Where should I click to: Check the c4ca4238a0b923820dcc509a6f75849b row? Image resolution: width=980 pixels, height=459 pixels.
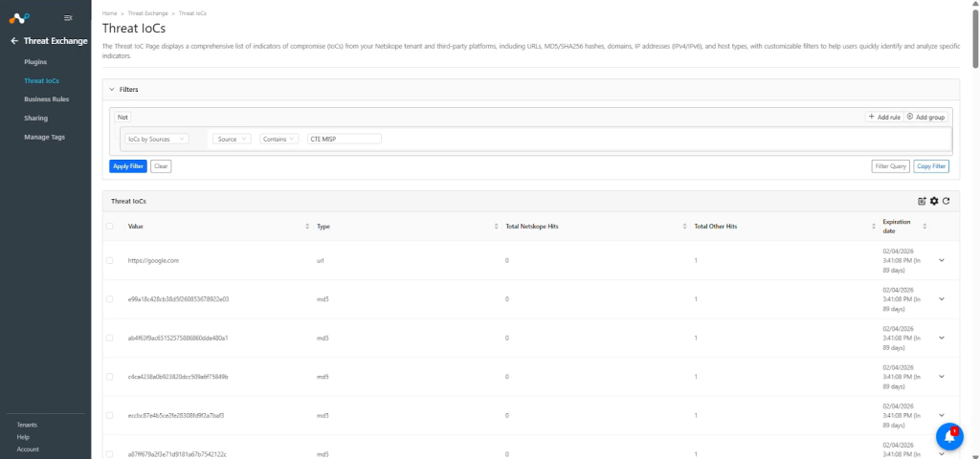(109, 377)
